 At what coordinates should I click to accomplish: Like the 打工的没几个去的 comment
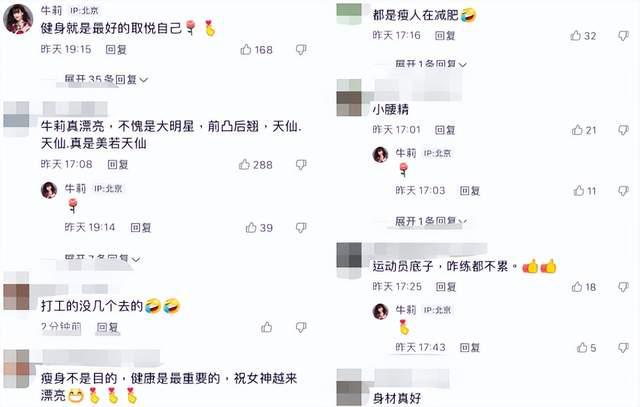(x=267, y=327)
